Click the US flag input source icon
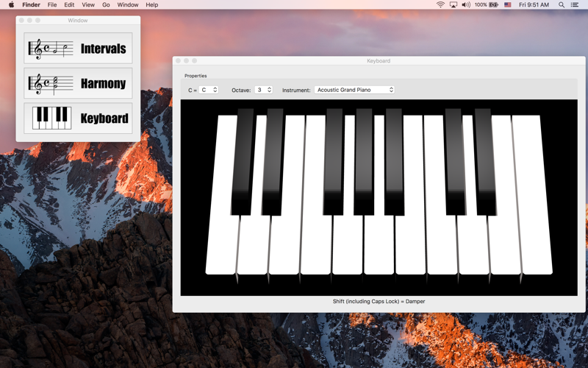The height and width of the screenshot is (368, 588). click(x=507, y=4)
